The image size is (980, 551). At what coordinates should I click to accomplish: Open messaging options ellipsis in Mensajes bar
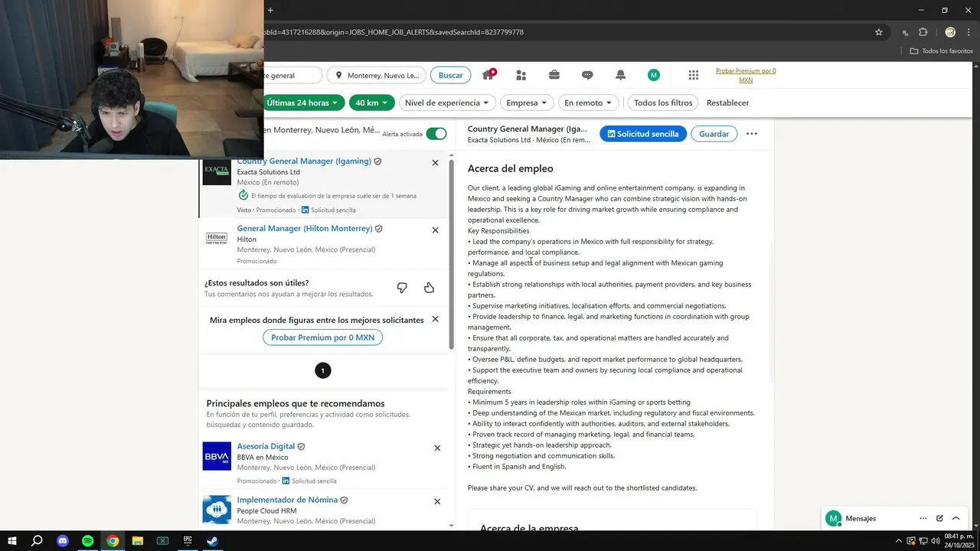pos(923,518)
